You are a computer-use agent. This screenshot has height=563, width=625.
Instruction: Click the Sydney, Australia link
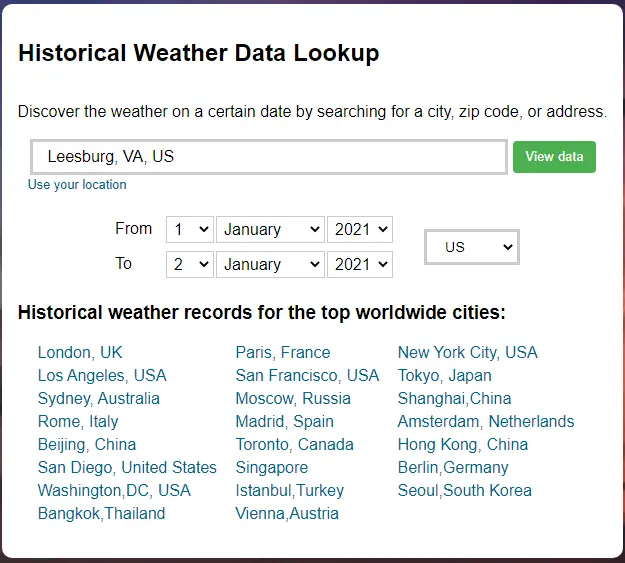98,398
